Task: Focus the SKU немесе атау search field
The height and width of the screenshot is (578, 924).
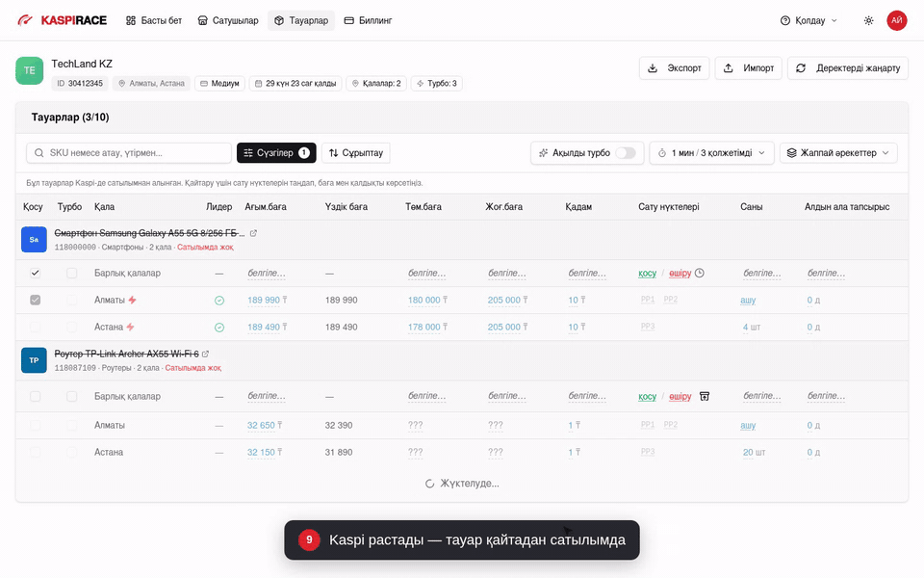Action: [x=129, y=153]
